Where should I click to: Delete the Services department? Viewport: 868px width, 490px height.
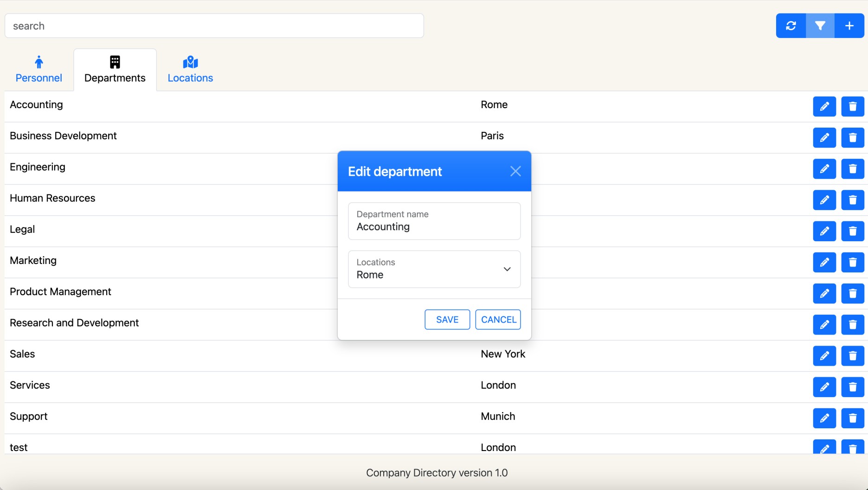coord(852,387)
